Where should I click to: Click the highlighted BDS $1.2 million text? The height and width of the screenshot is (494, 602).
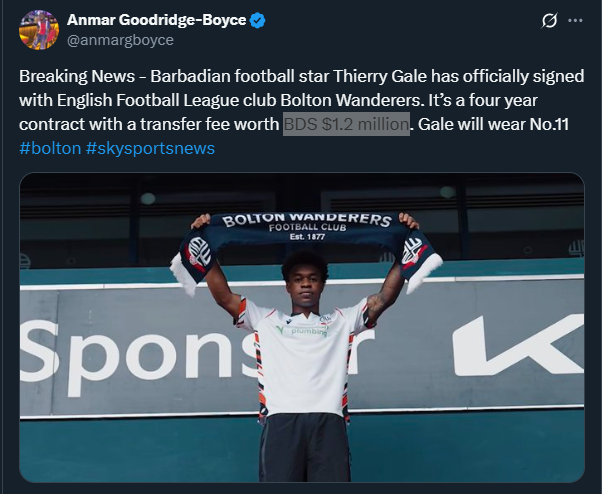point(346,124)
